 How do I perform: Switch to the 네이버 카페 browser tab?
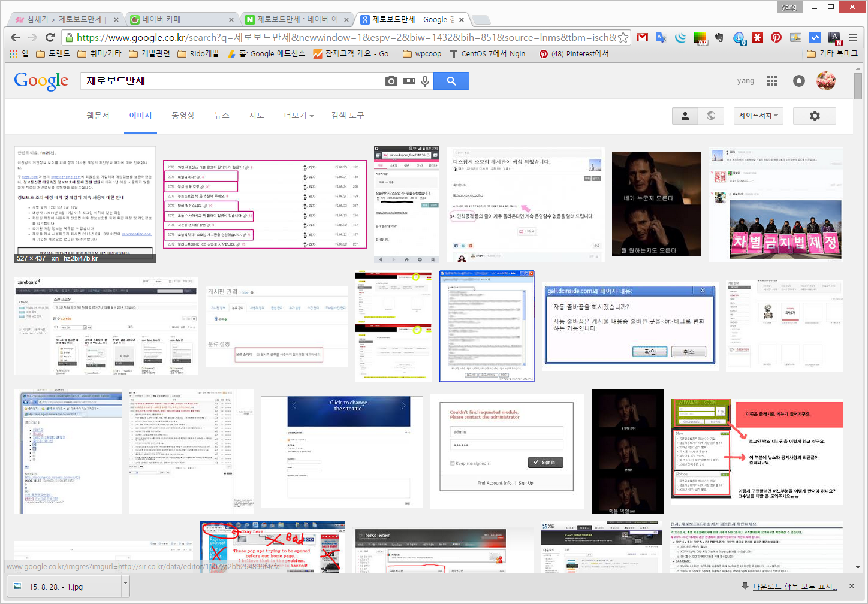pos(182,19)
